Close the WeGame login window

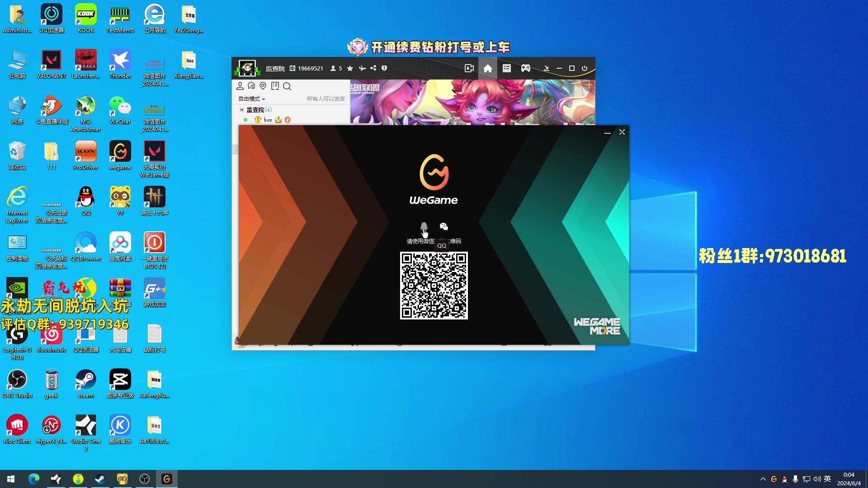622,132
